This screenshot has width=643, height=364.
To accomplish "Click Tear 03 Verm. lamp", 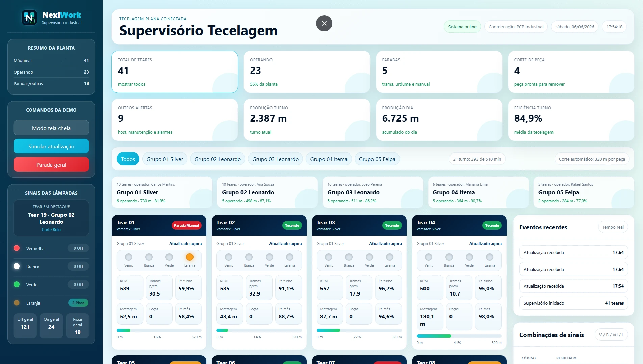I will [329, 257].
